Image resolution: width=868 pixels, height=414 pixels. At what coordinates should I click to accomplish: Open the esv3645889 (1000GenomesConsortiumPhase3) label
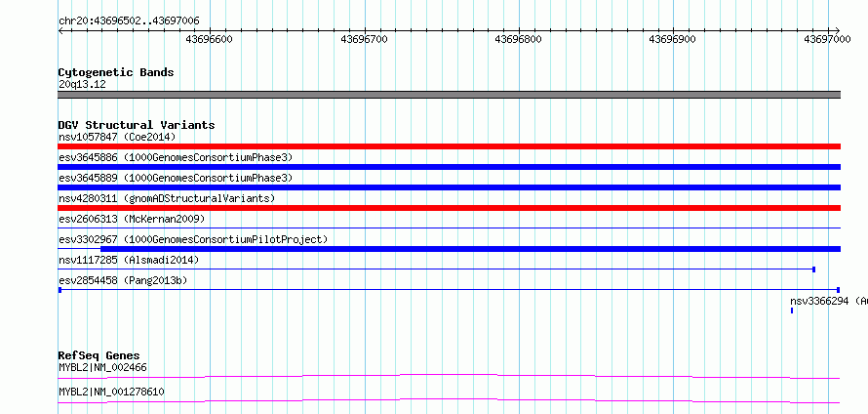pyautogui.click(x=175, y=178)
